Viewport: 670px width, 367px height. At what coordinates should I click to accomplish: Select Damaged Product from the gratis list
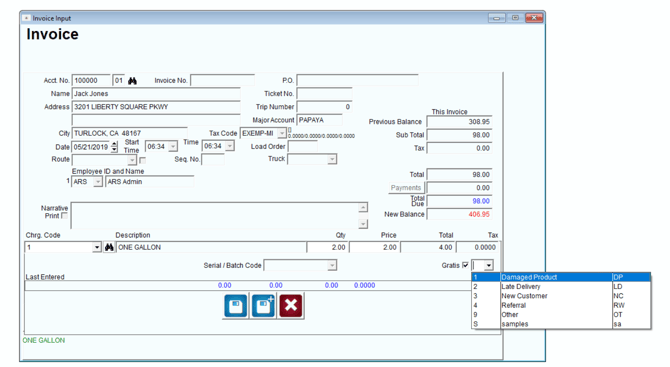561,277
